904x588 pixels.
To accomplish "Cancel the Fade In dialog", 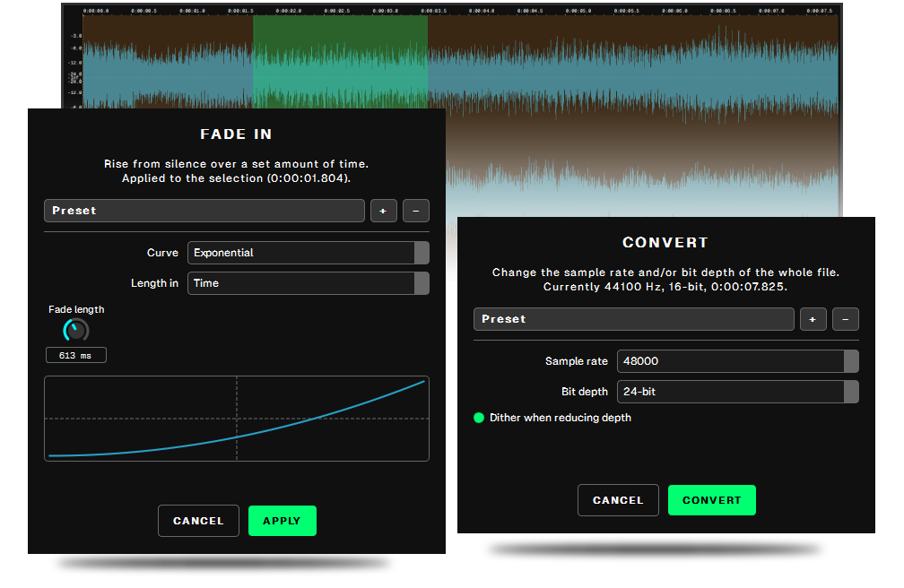I will 198,521.
